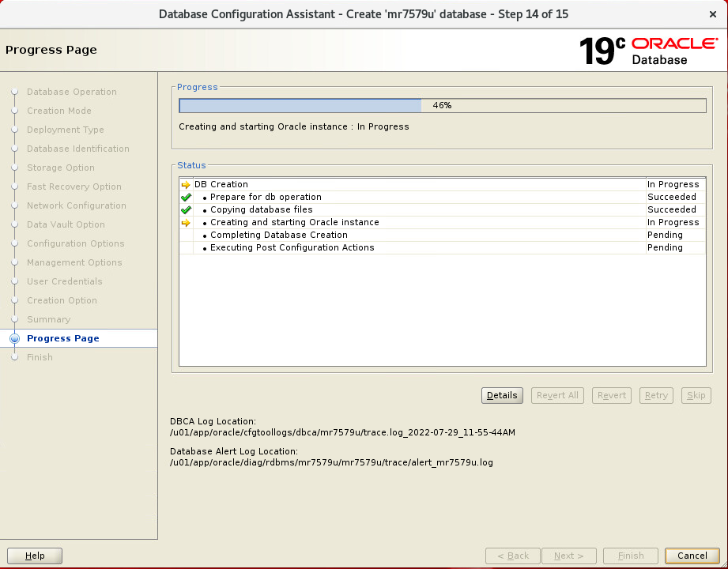Viewport: 728px width, 569px height.
Task: Click Pending status for Completing Database Creation
Action: pyautogui.click(x=665, y=235)
